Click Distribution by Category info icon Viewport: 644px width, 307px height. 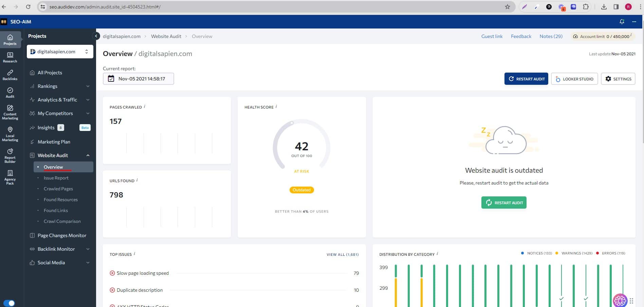pos(437,254)
